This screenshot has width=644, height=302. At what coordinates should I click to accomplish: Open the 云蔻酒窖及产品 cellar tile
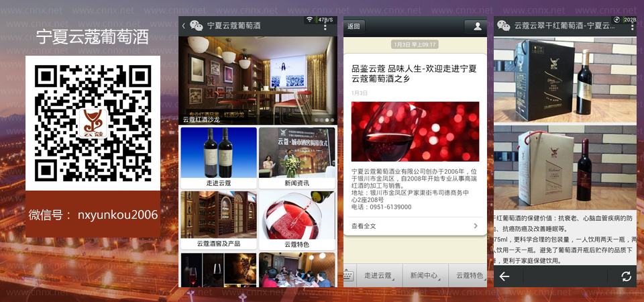219,220
